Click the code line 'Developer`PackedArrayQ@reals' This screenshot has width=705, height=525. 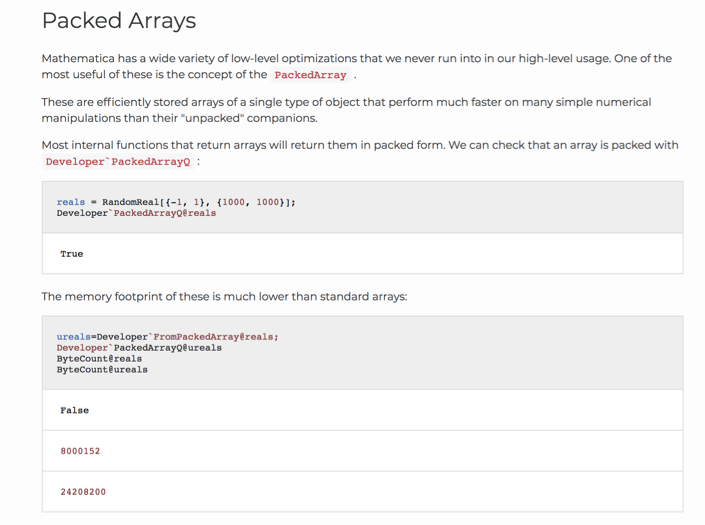pos(136,213)
